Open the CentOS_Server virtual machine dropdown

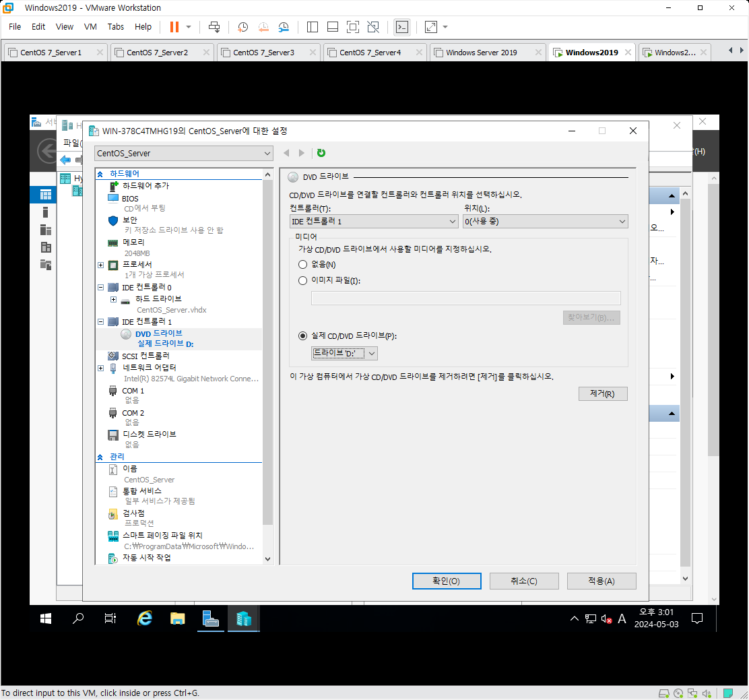pos(184,154)
